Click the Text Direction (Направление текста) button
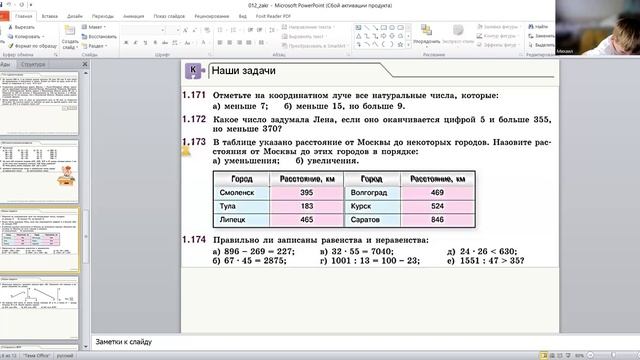The image size is (640, 360). click(x=309, y=27)
